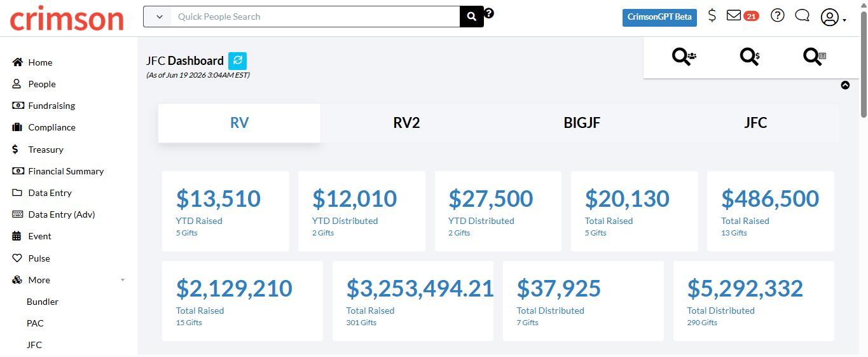
Task: Click the search help tooltip icon
Action: tap(489, 13)
